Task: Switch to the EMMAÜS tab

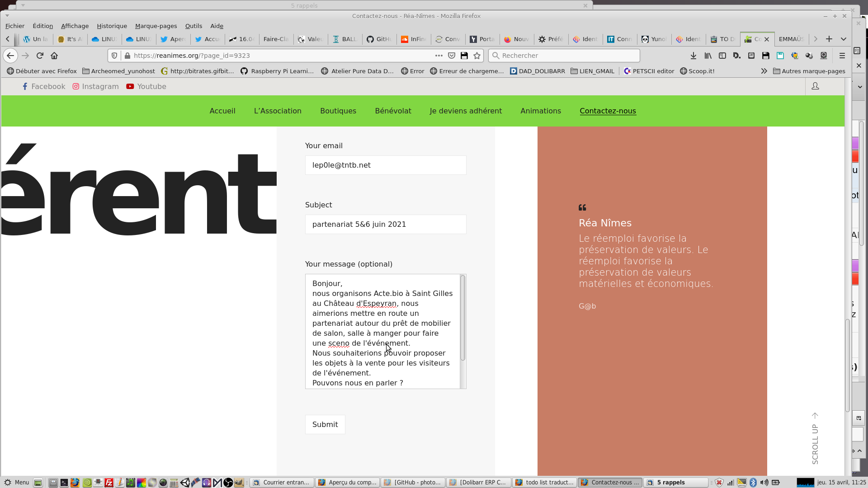Action: [x=791, y=39]
